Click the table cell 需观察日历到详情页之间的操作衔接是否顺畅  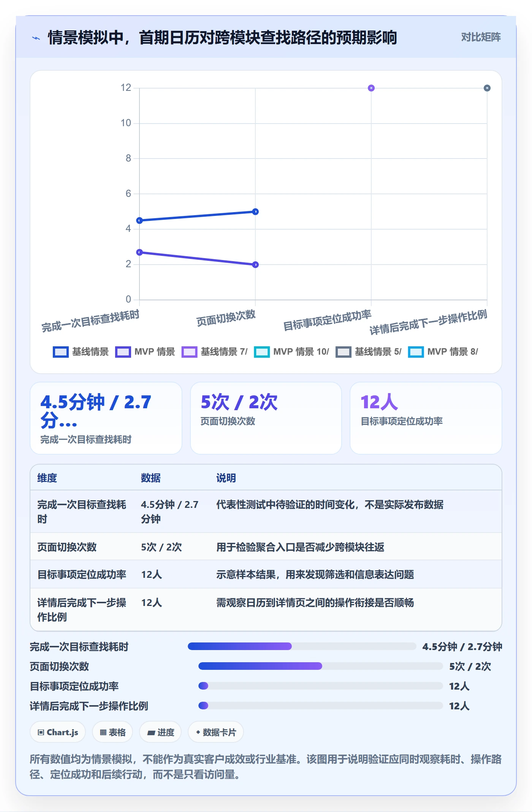tap(315, 603)
